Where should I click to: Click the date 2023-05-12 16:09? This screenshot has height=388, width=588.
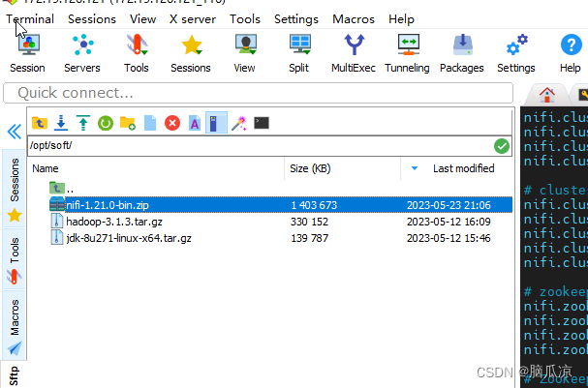coord(449,222)
